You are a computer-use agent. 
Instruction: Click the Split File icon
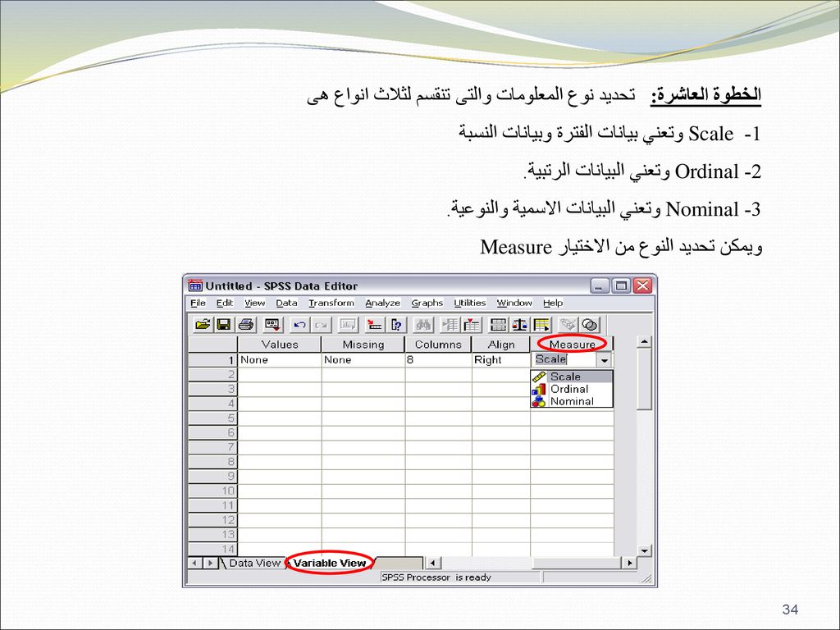click(x=498, y=325)
